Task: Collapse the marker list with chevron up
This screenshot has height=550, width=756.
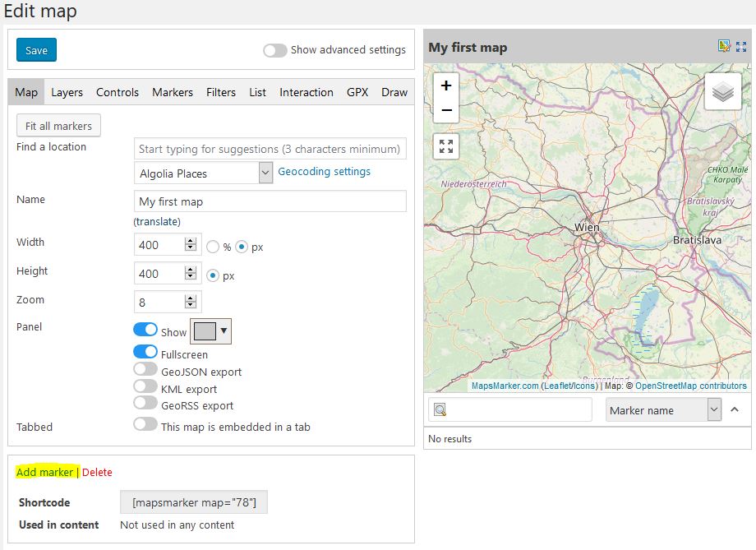Action: [735, 409]
